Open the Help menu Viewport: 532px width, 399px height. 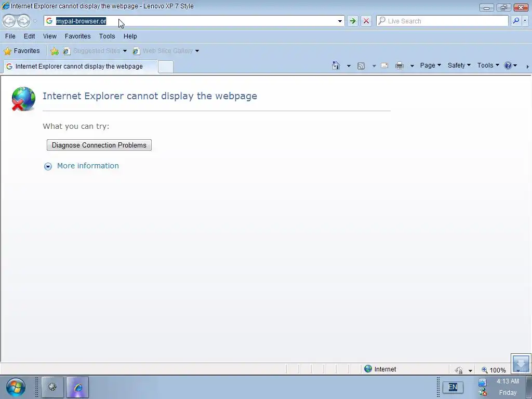130,36
